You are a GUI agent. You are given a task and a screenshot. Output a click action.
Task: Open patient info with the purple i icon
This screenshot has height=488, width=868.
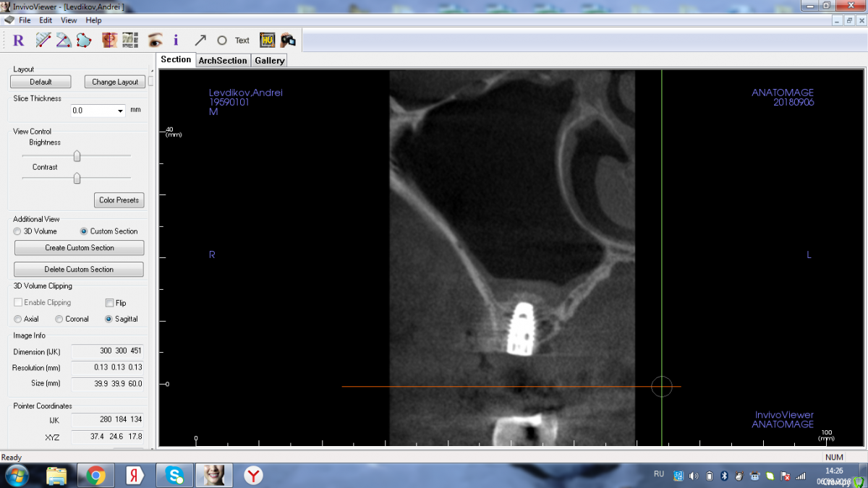tap(176, 40)
